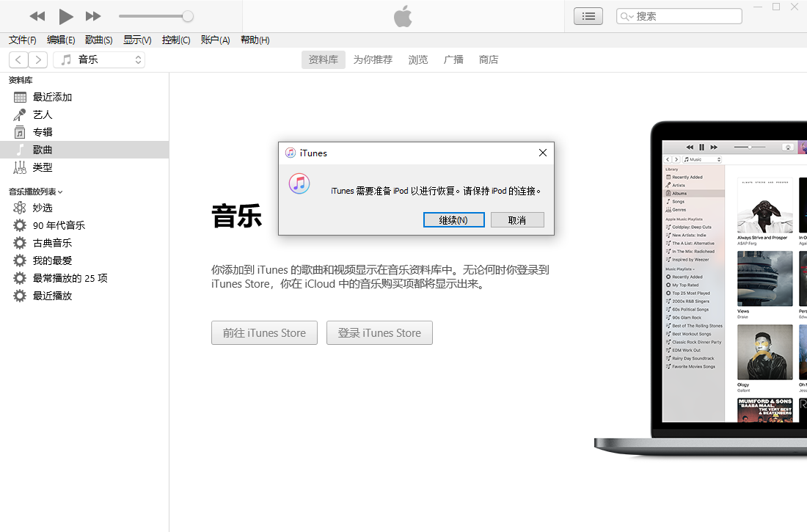This screenshot has width=807, height=532.
Task: Click the back navigation arrow
Action: tap(18, 59)
